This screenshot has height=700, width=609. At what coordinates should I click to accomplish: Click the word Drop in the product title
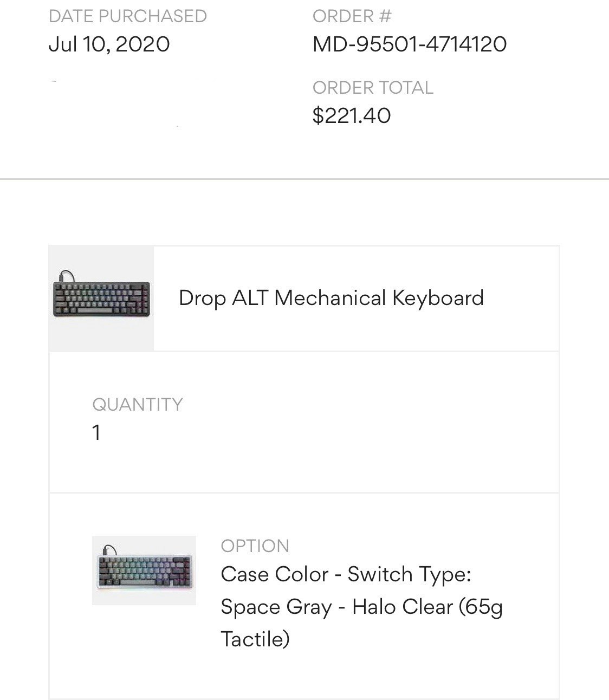point(202,298)
